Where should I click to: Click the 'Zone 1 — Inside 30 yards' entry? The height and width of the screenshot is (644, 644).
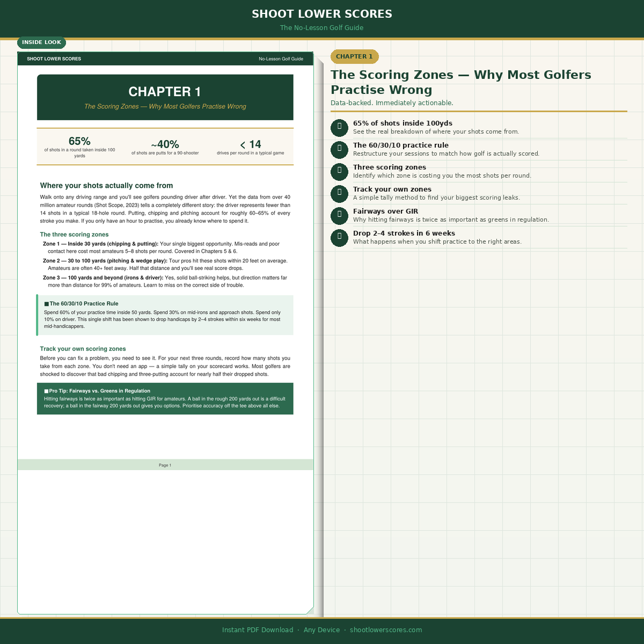165,247
